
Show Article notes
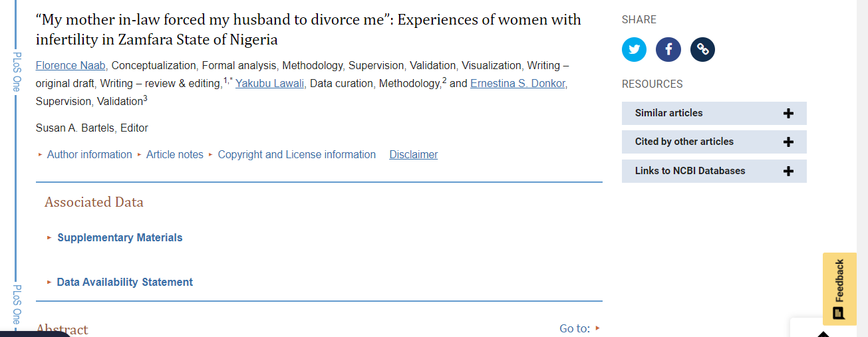click(x=174, y=155)
